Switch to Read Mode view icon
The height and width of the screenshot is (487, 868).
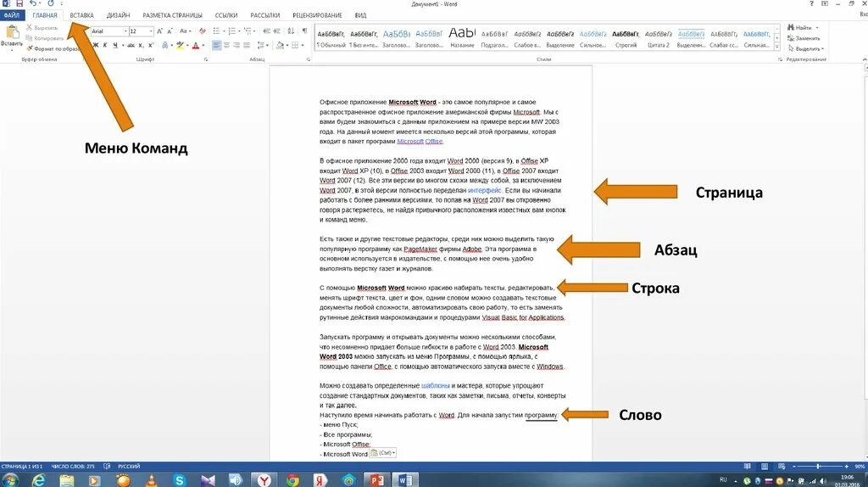click(x=748, y=467)
